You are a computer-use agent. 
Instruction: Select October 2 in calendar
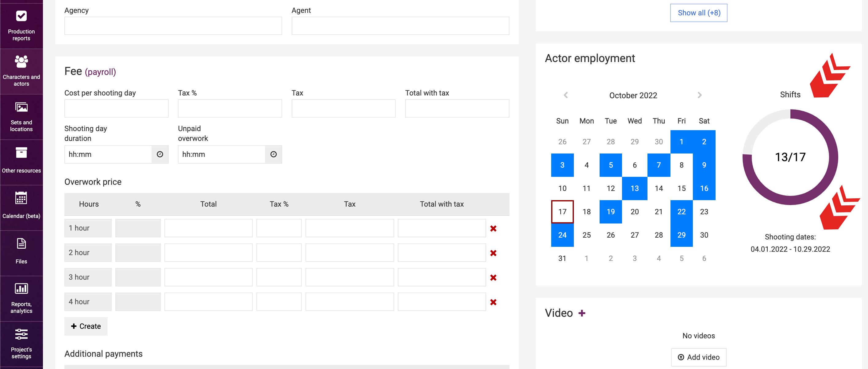click(x=704, y=142)
